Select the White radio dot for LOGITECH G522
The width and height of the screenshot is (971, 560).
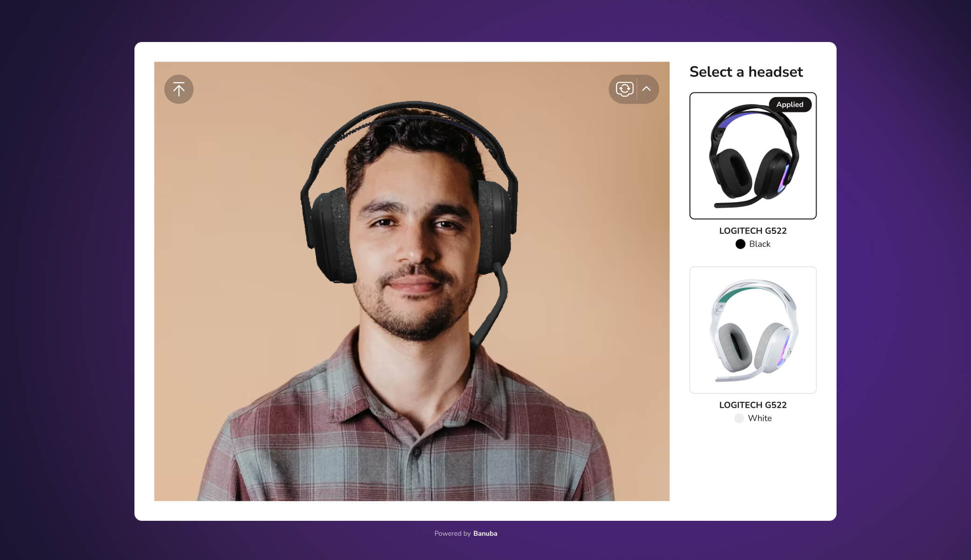coord(739,418)
